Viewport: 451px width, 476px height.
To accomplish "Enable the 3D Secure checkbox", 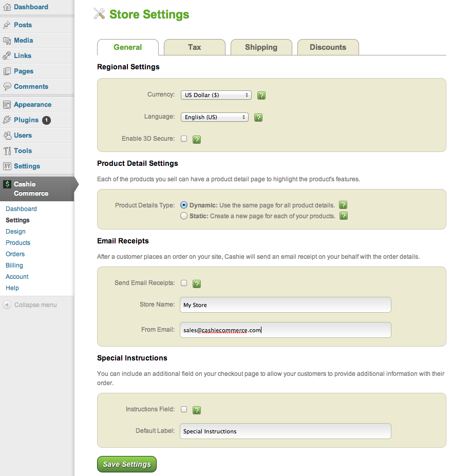I will 184,139.
